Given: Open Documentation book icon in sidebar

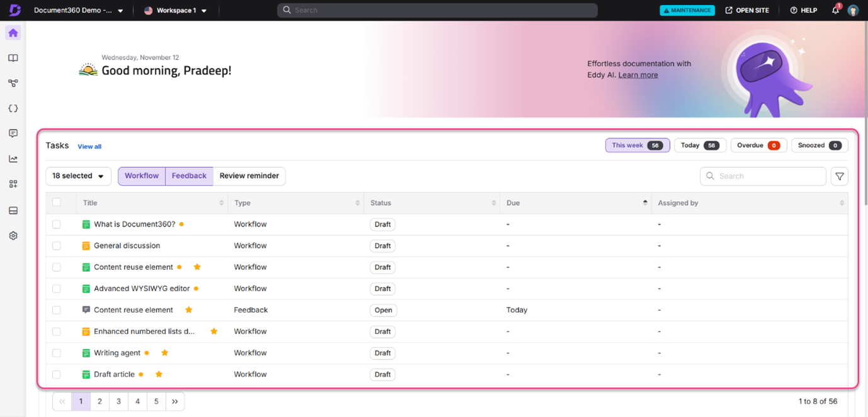Looking at the screenshot, I should (x=13, y=58).
